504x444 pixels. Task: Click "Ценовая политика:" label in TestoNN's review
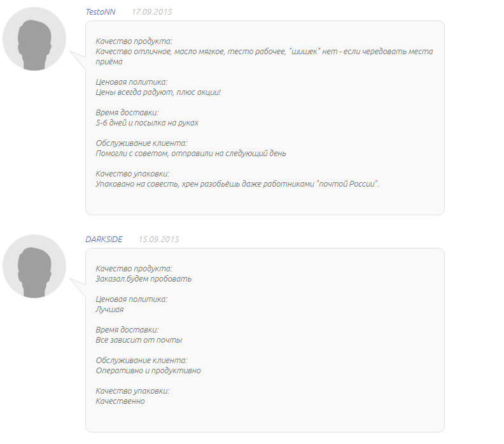pos(132,82)
